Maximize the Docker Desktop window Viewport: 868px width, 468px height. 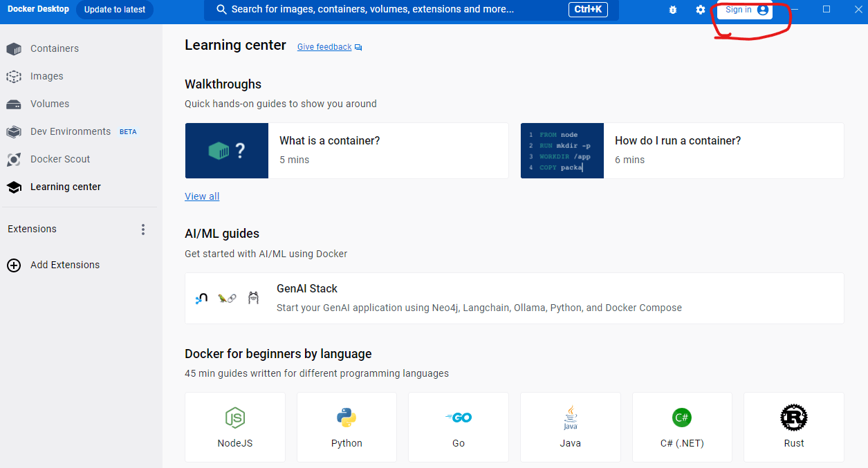[827, 9]
